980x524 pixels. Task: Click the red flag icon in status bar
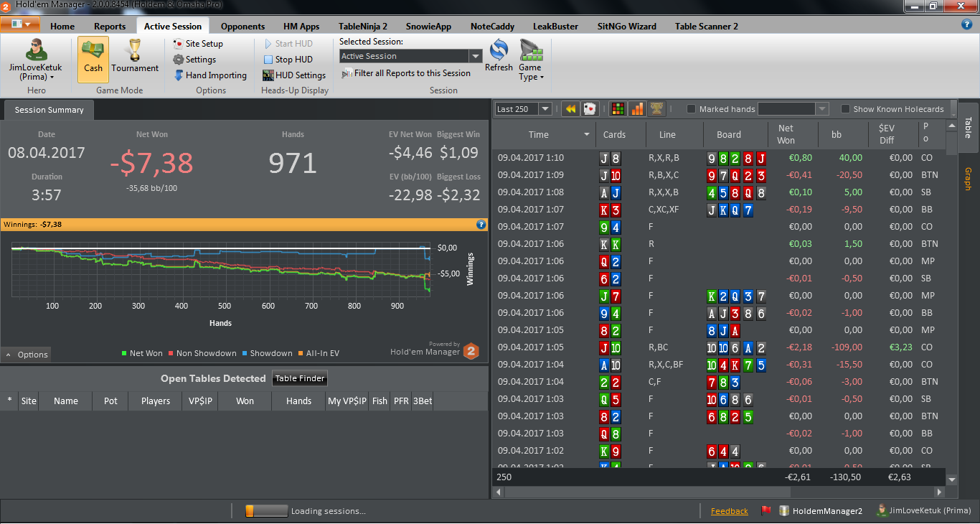click(765, 511)
